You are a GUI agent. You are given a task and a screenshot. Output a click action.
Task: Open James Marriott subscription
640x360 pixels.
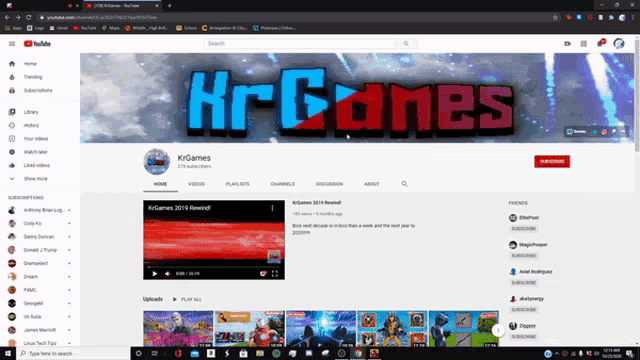(40, 330)
